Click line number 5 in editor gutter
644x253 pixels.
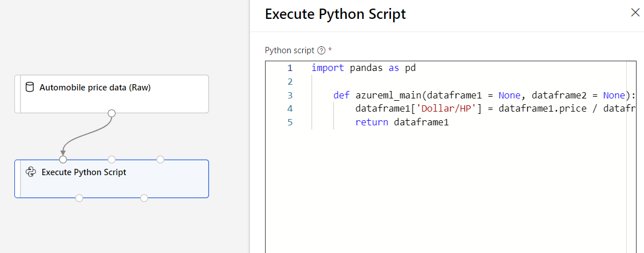(290, 122)
